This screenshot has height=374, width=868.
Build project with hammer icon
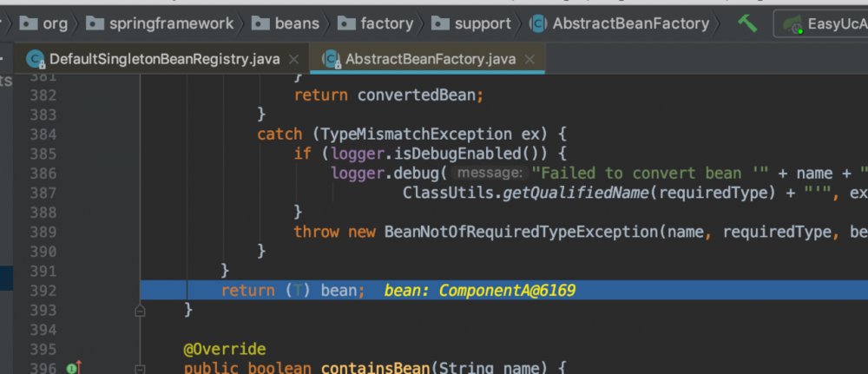(x=746, y=23)
